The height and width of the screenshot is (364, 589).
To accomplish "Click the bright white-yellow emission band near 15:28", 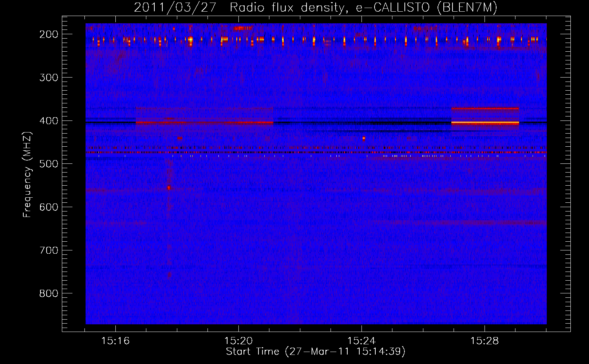I will pos(485,123).
